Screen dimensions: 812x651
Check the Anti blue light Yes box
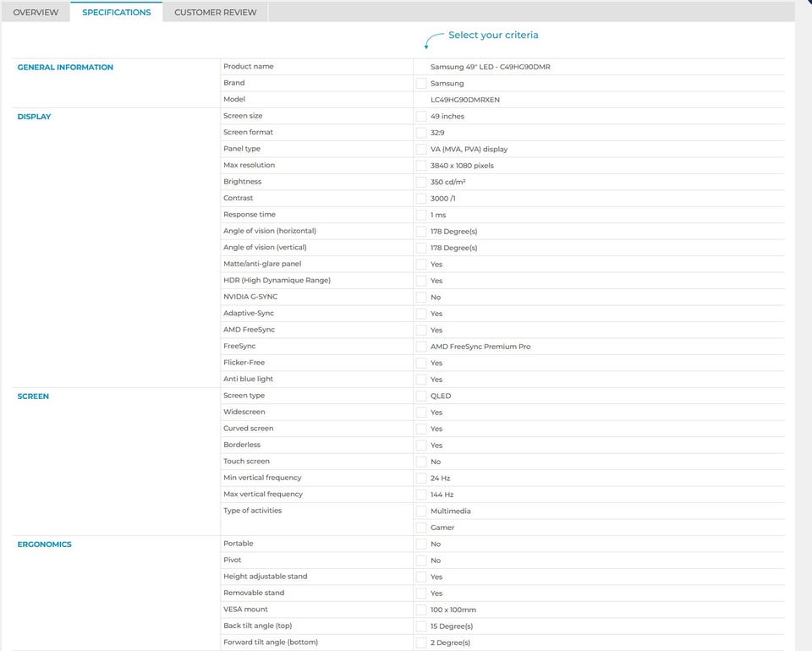click(x=421, y=380)
